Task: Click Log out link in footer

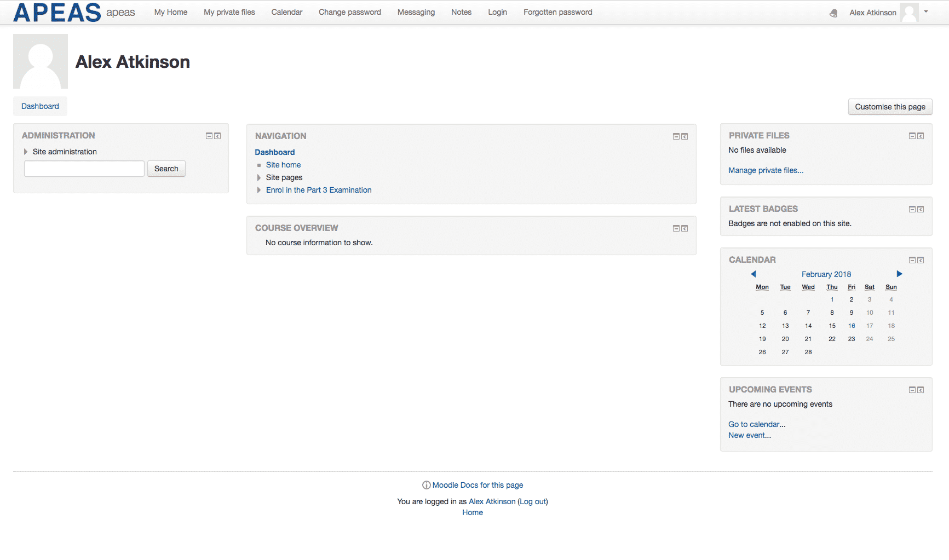Action: coord(533,501)
